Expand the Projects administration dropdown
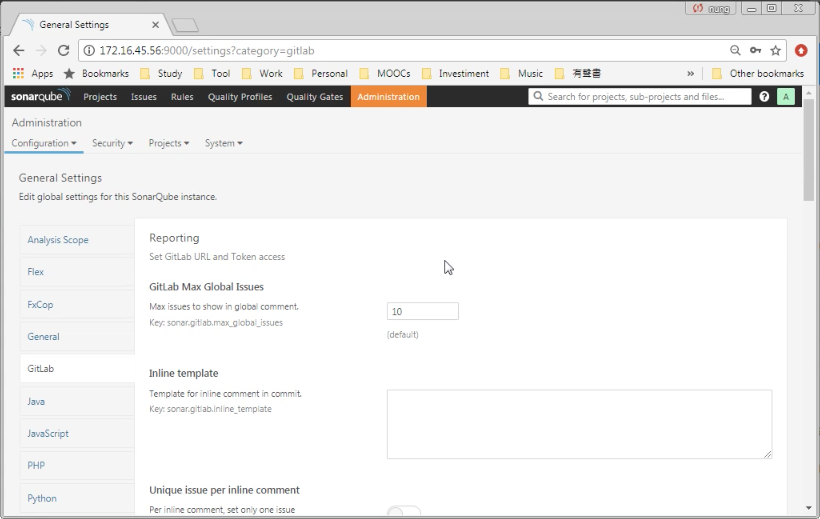820x519 pixels. tap(169, 143)
